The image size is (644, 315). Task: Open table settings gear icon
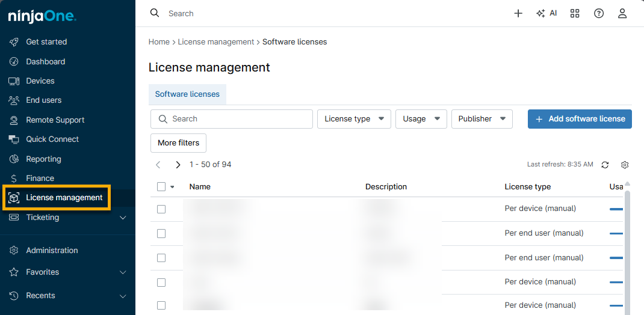pyautogui.click(x=625, y=165)
